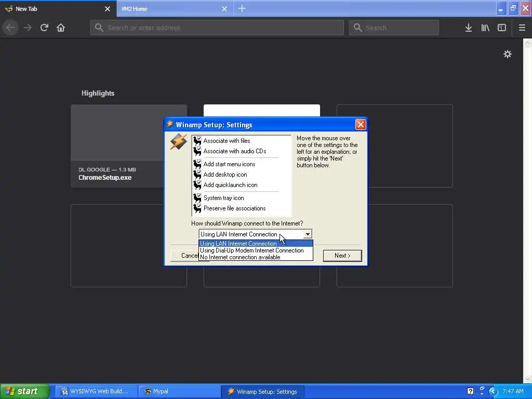
Task: Choose Using Dial-Up Modem Internet Connection
Action: point(256,250)
